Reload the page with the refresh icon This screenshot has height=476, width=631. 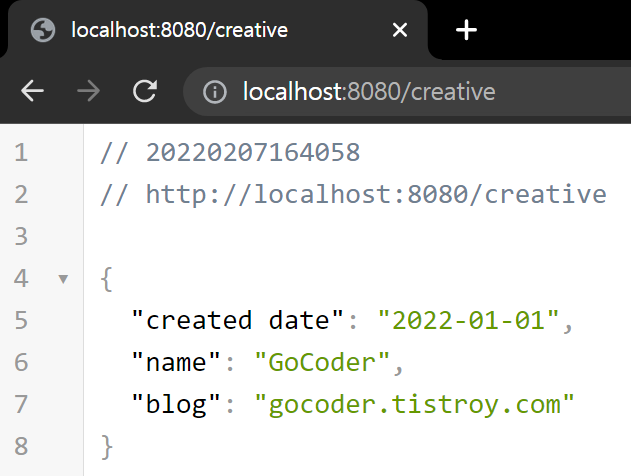click(x=145, y=91)
